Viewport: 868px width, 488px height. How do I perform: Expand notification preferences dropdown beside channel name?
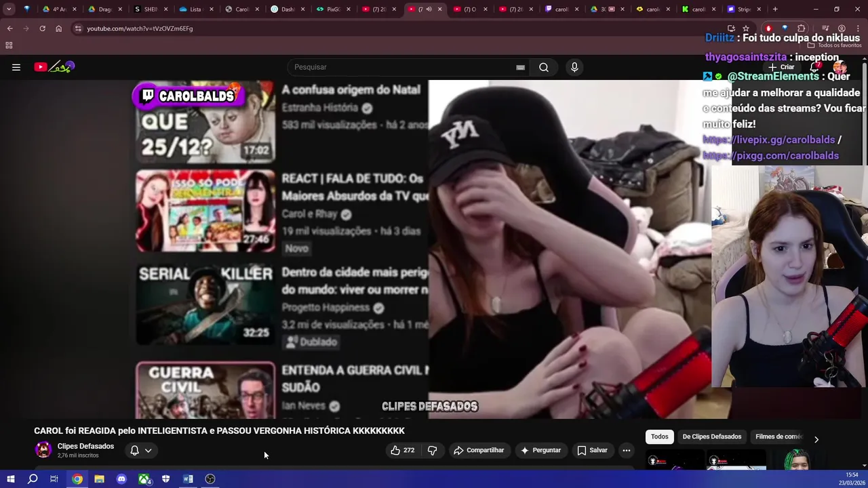(x=148, y=451)
